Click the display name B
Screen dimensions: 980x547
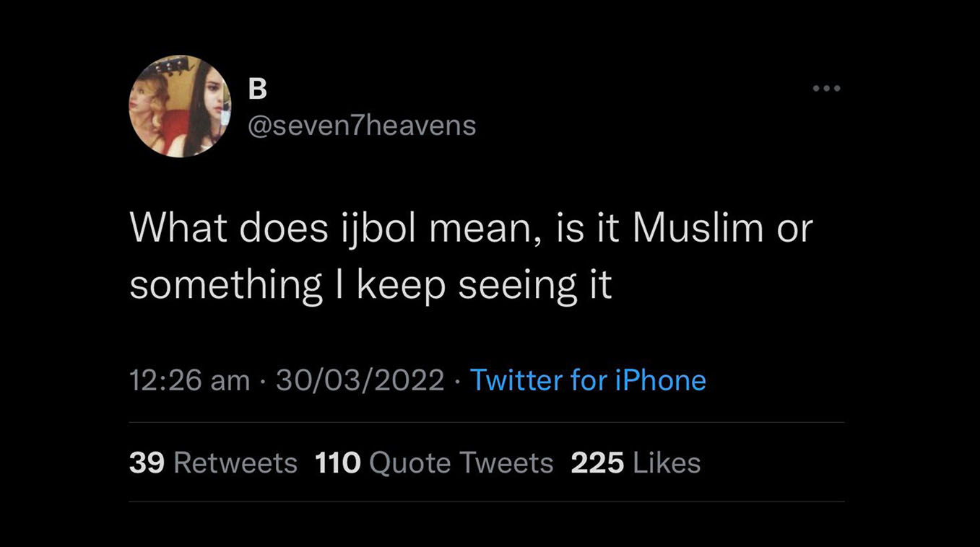click(258, 87)
